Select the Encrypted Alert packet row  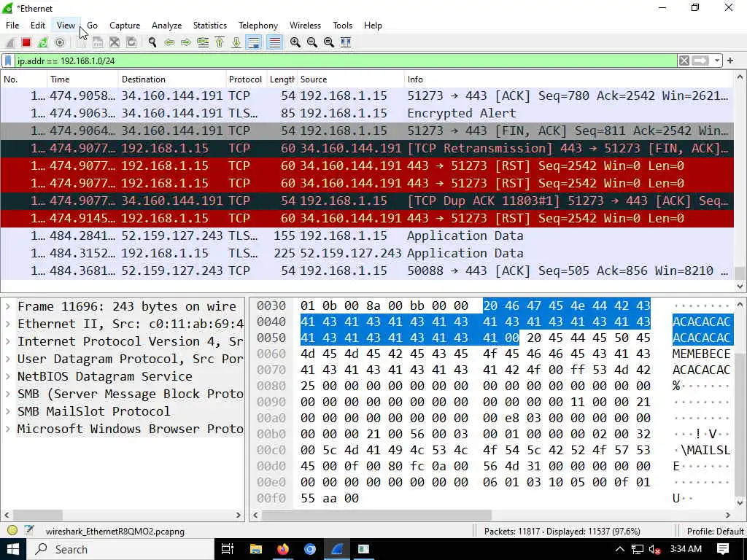tap(367, 113)
